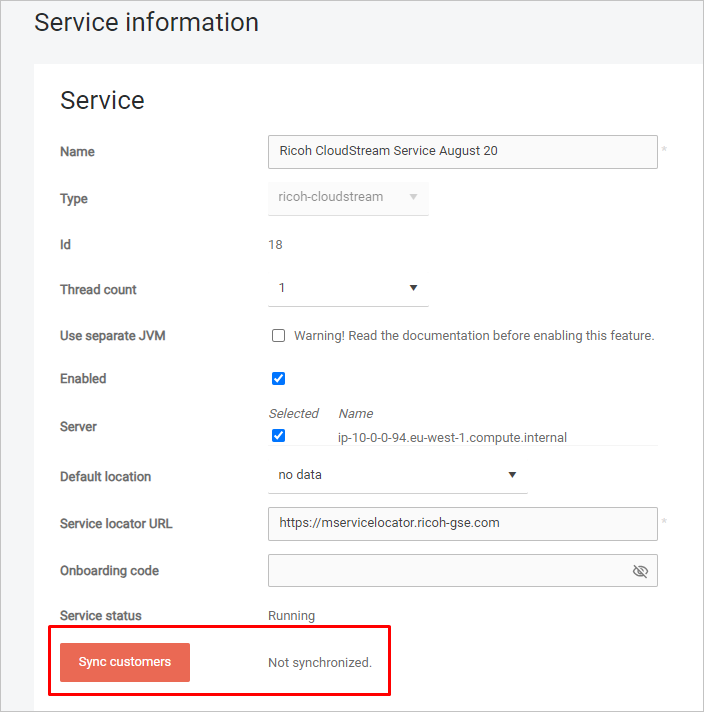The width and height of the screenshot is (704, 712).
Task: Open the ricoh-cloudstream Type dropdown arrow
Action: coord(413,197)
